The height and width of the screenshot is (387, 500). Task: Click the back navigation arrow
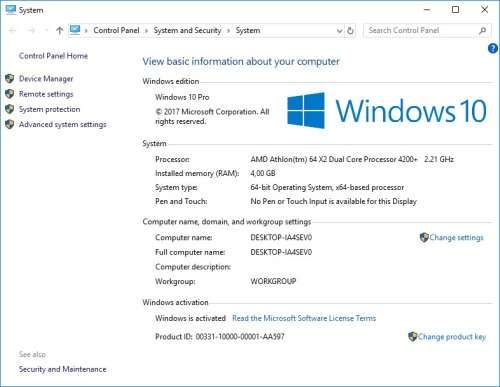12,31
